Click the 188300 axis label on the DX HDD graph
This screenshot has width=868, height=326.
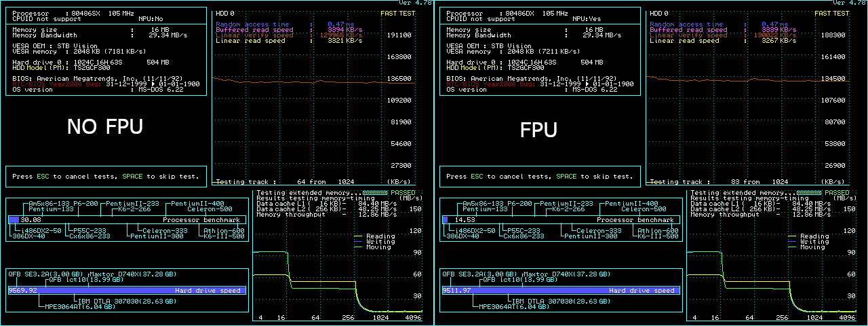point(833,35)
